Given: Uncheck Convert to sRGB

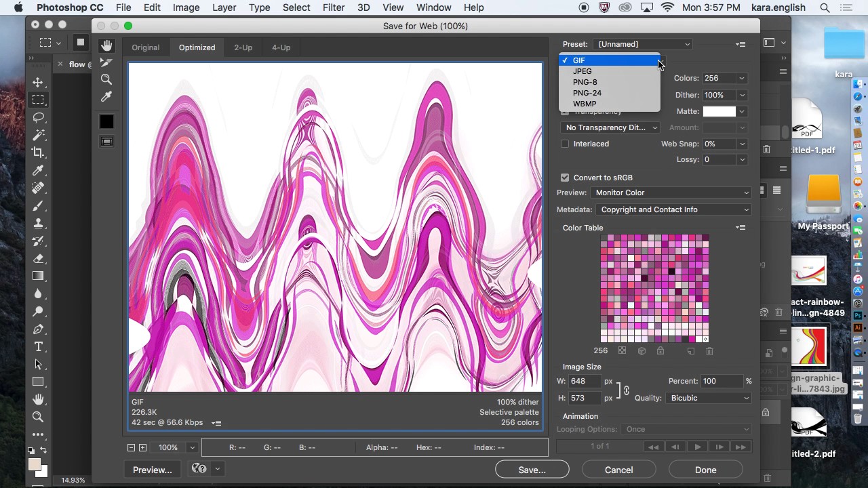Looking at the screenshot, I should pyautogui.click(x=565, y=178).
